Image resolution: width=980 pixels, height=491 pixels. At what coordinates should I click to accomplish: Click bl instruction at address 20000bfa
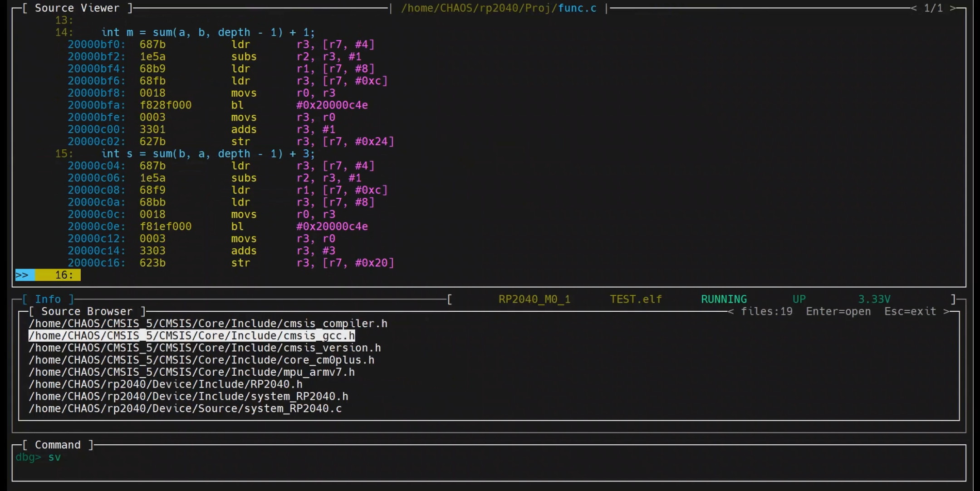(x=237, y=105)
